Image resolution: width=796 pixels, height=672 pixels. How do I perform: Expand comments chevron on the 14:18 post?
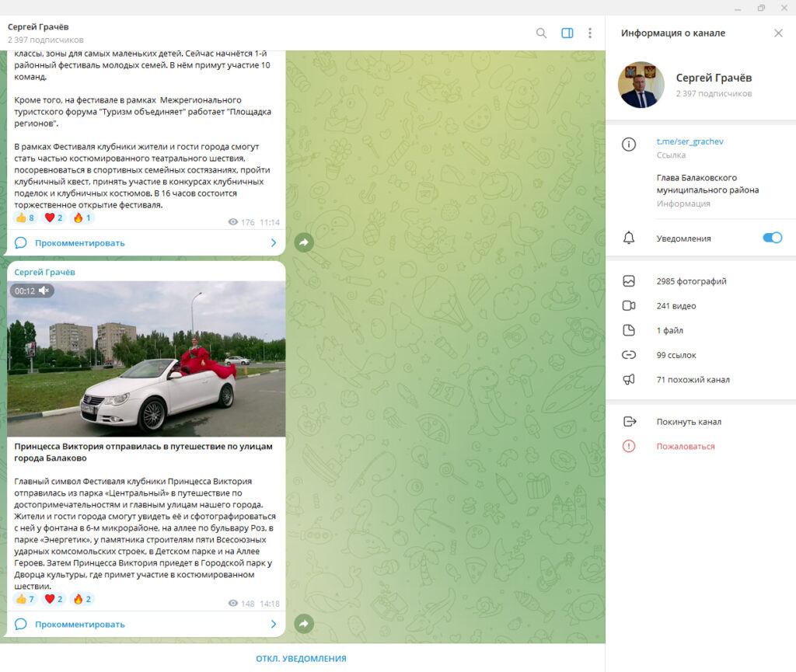click(273, 625)
